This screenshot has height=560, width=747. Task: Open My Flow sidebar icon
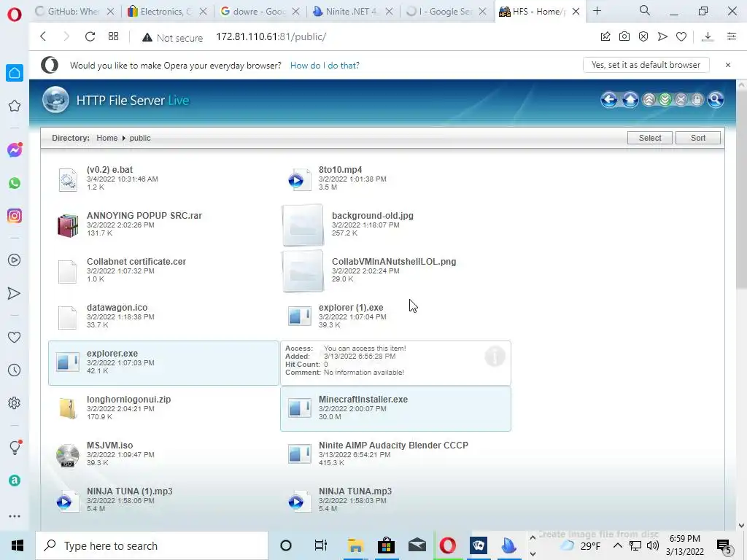pos(15,293)
